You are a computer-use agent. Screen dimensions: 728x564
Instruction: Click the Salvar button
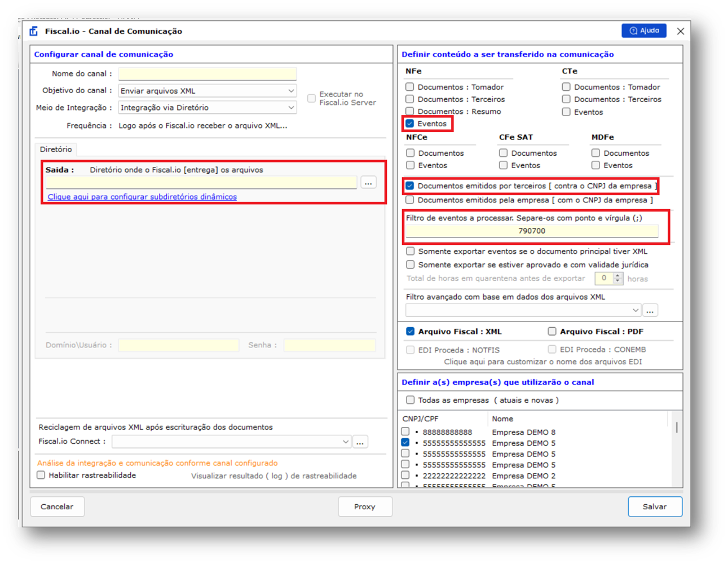655,506
